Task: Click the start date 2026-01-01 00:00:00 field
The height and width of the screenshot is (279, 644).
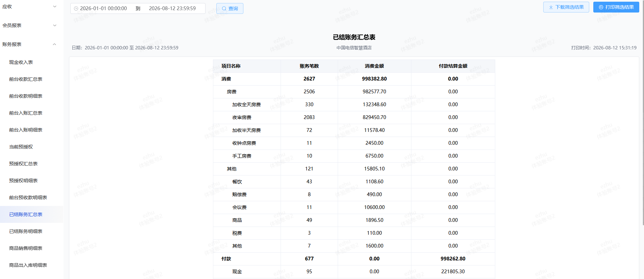Action: point(103,8)
